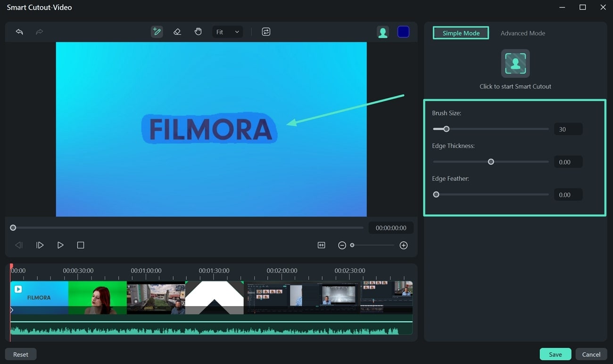Click the Edge Thickness value field
613x364 pixels.
[x=568, y=162]
